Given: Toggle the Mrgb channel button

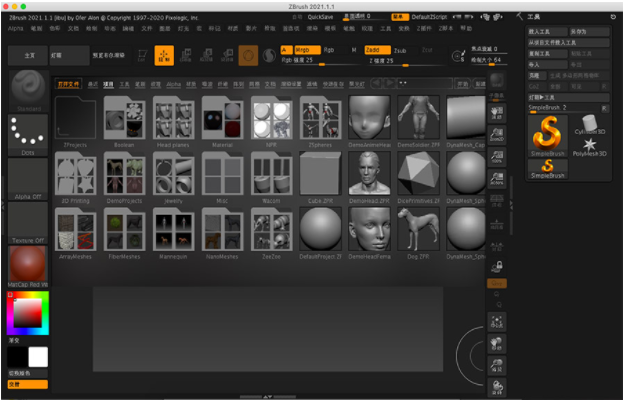Looking at the screenshot, I should [x=302, y=48].
